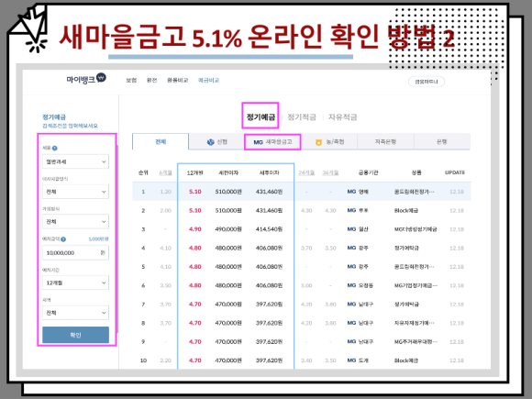Screen dimensions: 532x399
Task: Select the 정기예금 product tab
Action: click(260, 117)
